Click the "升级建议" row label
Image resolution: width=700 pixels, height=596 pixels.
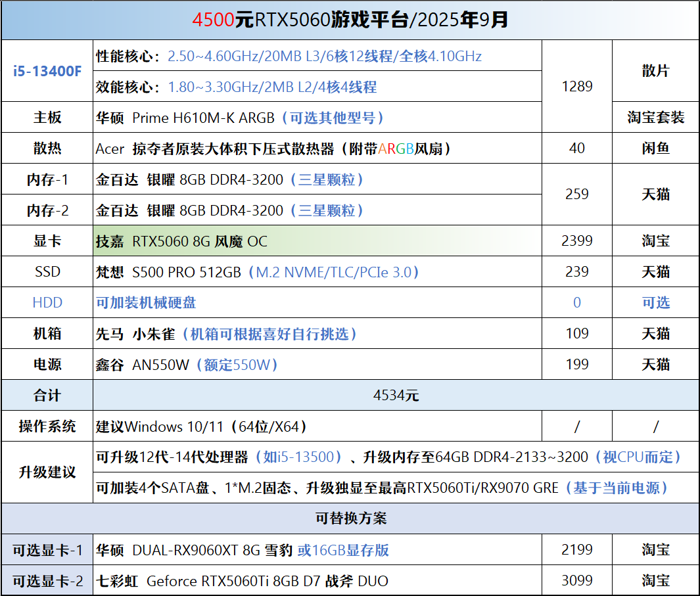tap(47, 472)
